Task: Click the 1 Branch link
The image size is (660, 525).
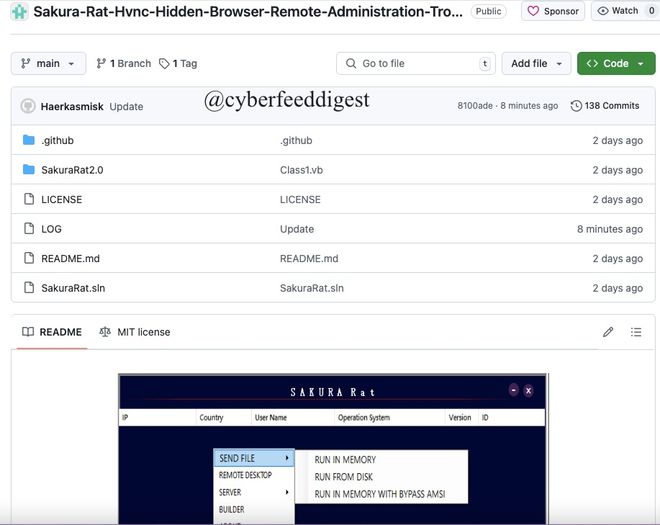Action: [124, 64]
